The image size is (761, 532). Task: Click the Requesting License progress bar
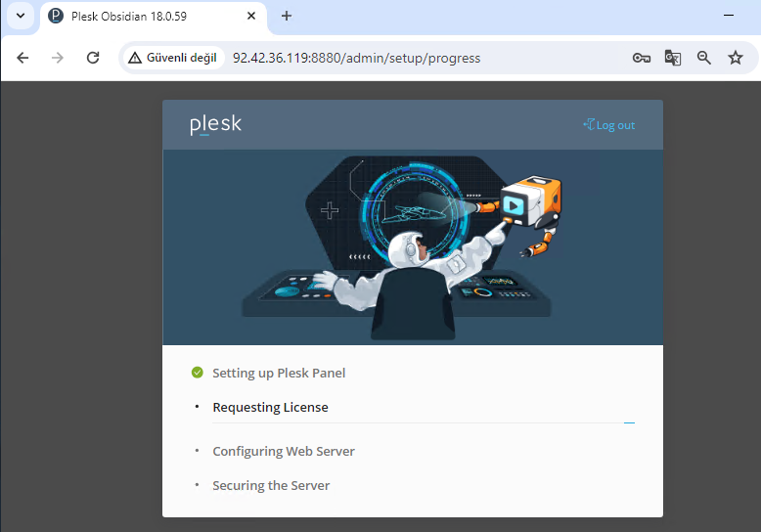[x=424, y=422]
